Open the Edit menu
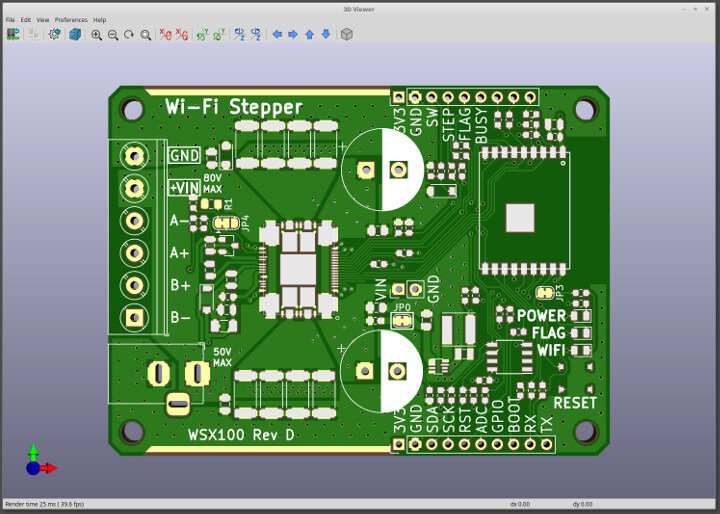This screenshot has height=514, width=720. [26, 20]
